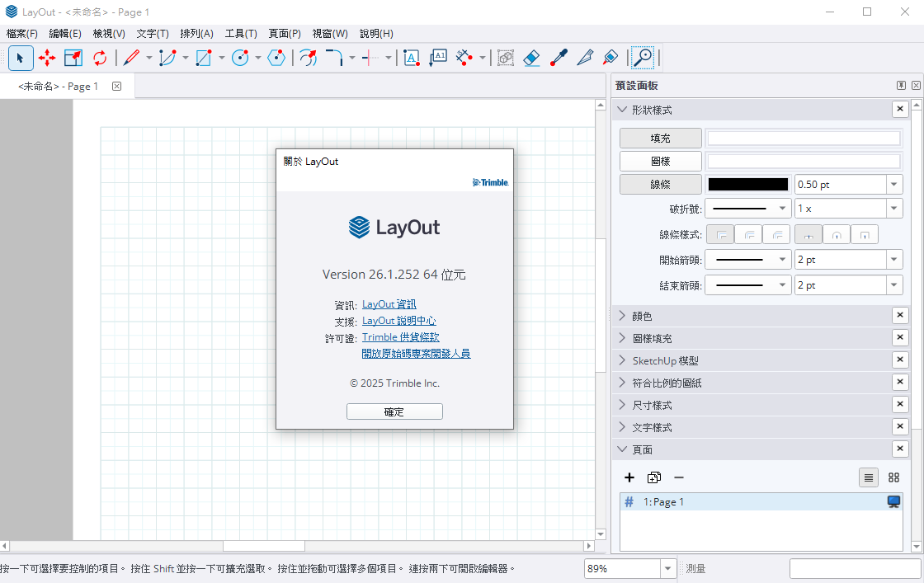Activate the Offset tool icon

(x=309, y=58)
